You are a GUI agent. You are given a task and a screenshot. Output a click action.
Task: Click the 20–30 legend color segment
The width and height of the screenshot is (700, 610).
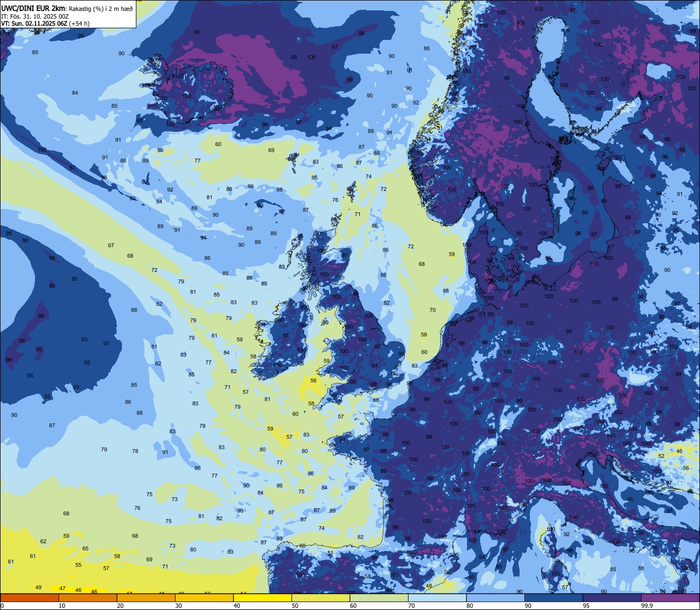click(x=146, y=597)
